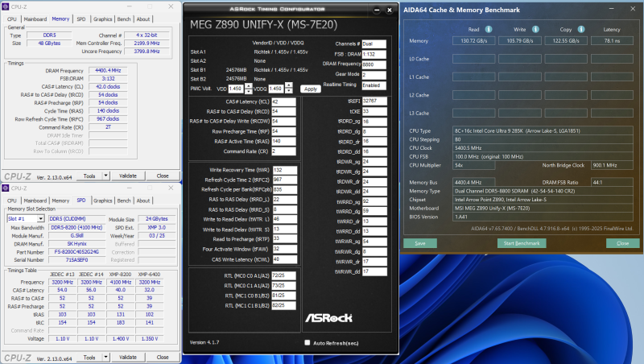Screen dimensions: 644x364
Task: Click the tCKE value field
Action: (374, 111)
